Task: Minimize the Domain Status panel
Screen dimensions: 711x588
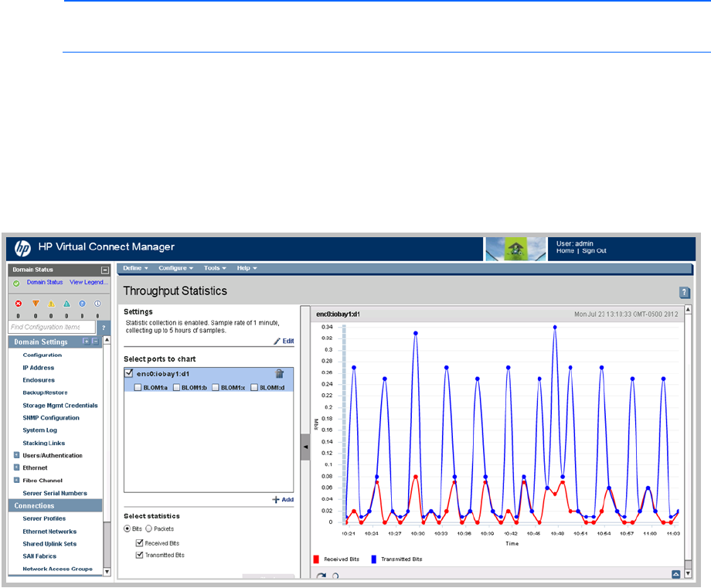Action: tap(105, 270)
